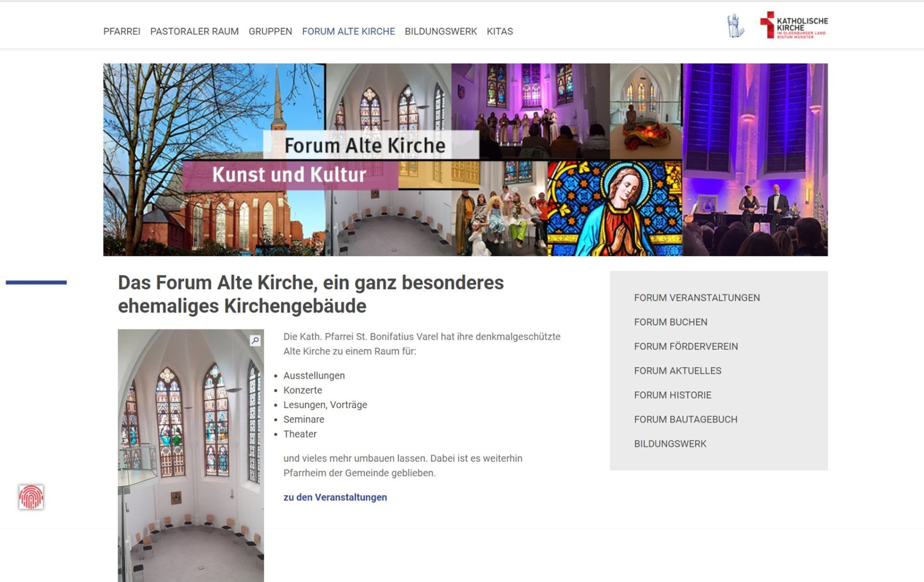
Task: Open Forum Historie sidebar link
Action: (x=672, y=395)
